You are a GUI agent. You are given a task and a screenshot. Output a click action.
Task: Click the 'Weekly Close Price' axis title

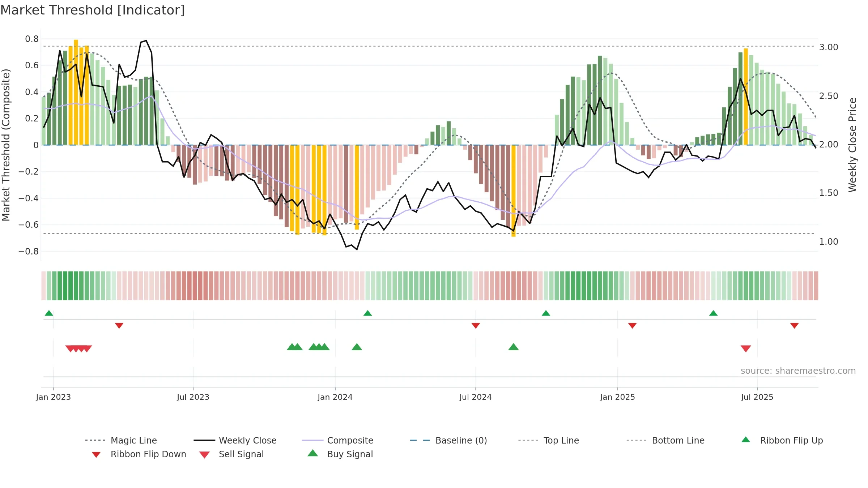coord(852,145)
